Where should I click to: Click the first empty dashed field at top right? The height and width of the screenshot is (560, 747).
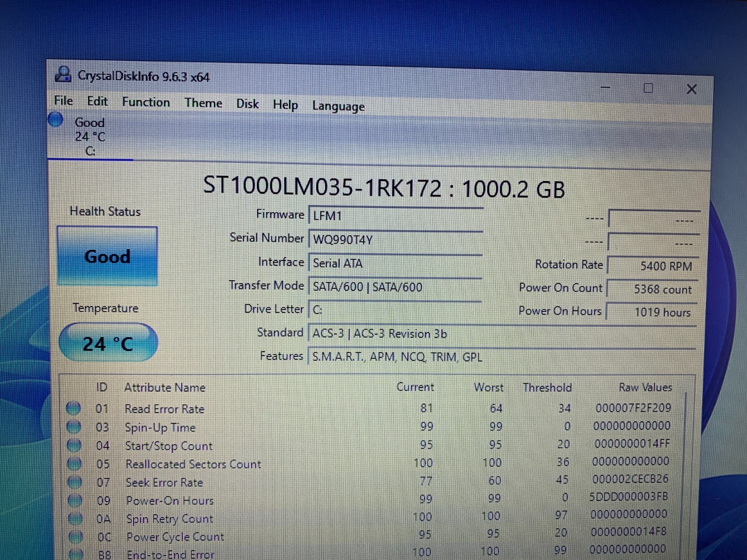pyautogui.click(x=654, y=219)
